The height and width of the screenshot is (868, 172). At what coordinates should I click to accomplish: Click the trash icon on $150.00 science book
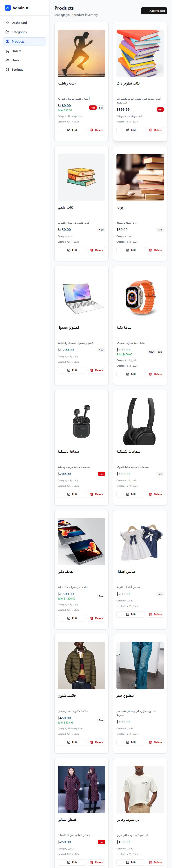click(x=92, y=250)
